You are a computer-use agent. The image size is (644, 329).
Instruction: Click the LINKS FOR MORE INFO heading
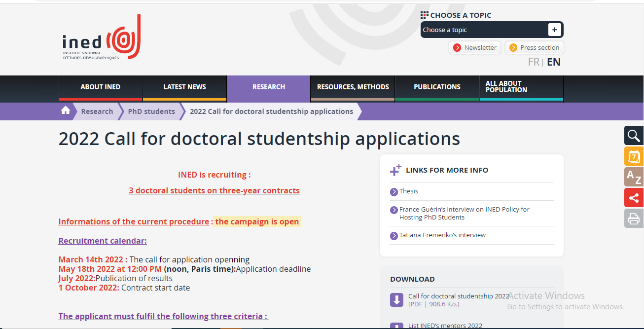pyautogui.click(x=447, y=170)
